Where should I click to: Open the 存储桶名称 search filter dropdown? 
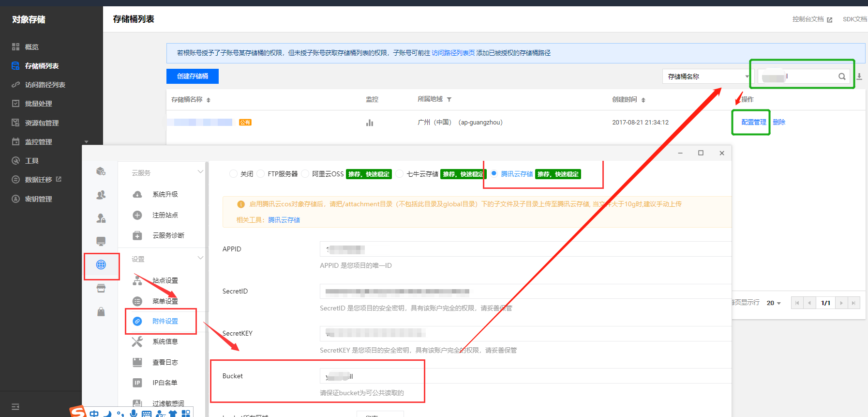pos(707,77)
